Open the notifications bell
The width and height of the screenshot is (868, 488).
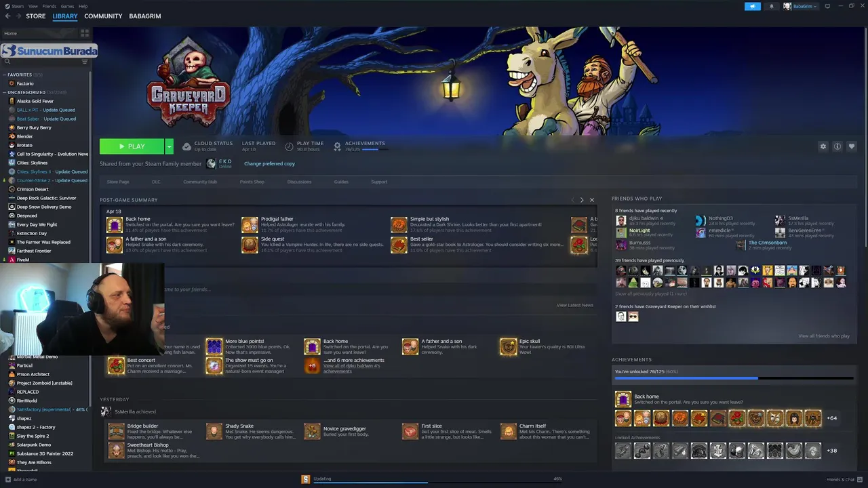[771, 6]
